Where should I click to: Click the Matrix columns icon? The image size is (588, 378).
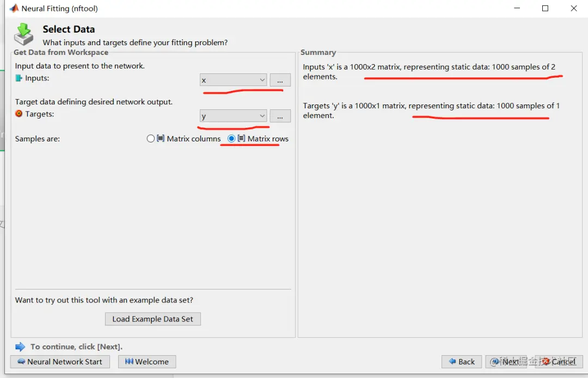click(161, 138)
